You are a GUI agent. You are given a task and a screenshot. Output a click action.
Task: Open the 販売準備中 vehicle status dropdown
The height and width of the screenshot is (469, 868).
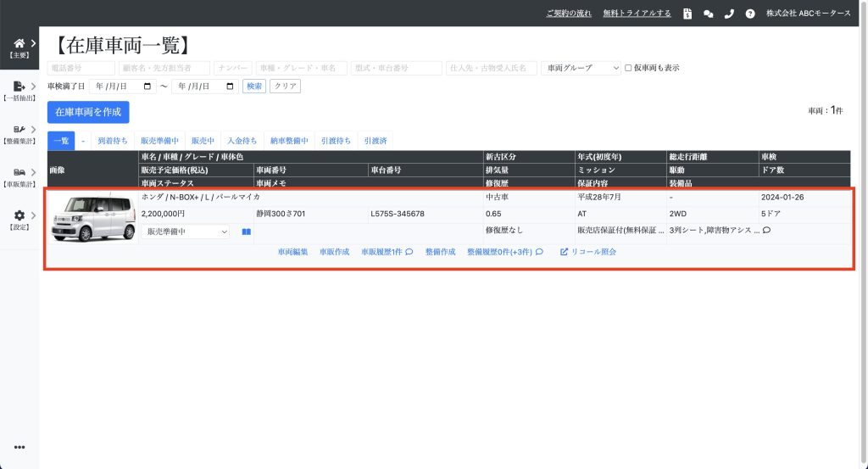click(x=186, y=232)
